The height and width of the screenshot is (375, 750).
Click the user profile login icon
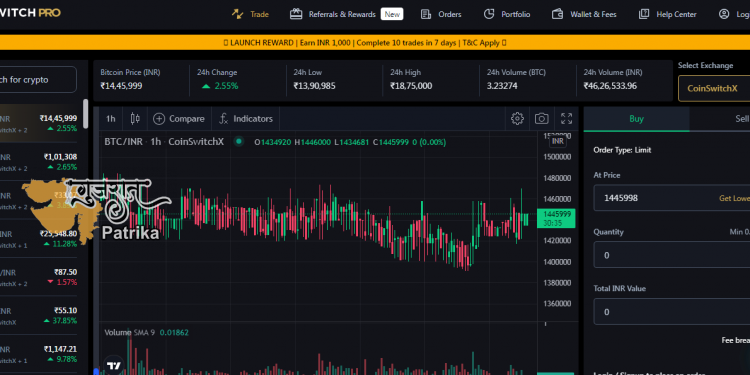pos(724,14)
